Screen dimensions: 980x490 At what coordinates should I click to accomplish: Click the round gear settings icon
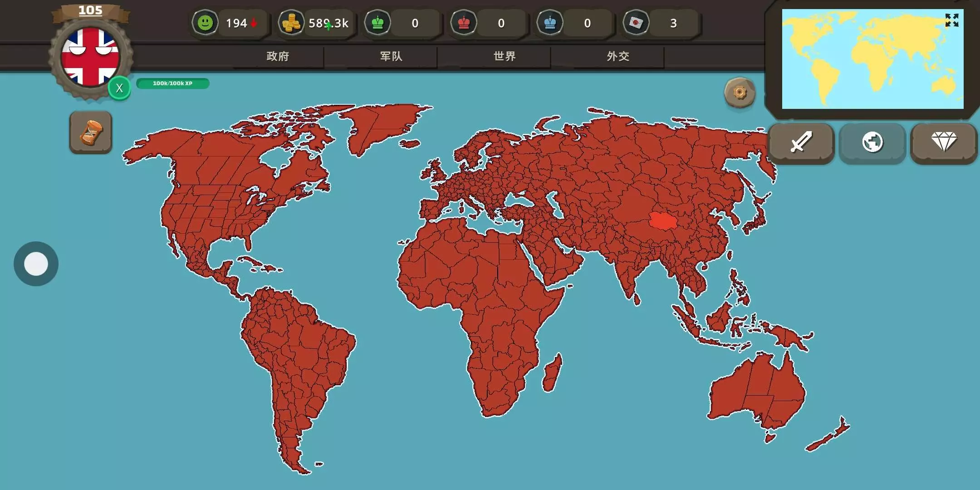coord(740,93)
